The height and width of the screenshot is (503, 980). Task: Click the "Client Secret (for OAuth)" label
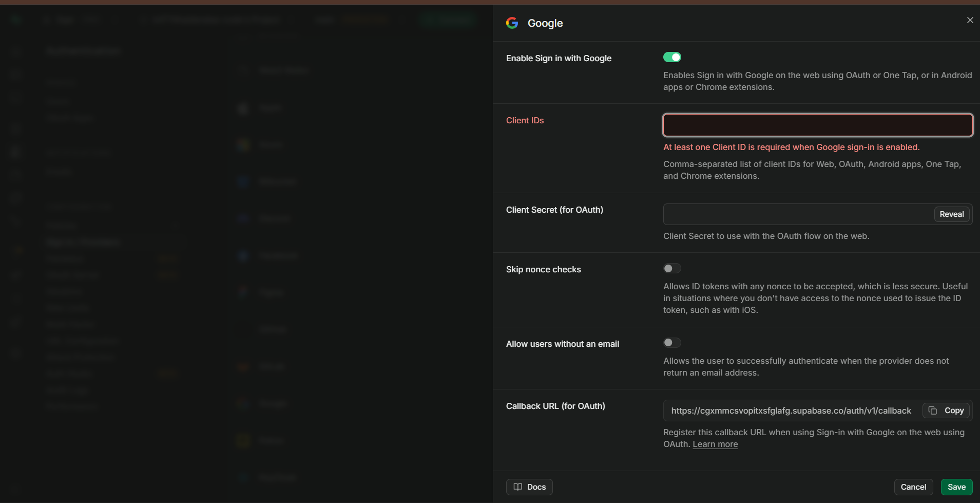tap(554, 210)
